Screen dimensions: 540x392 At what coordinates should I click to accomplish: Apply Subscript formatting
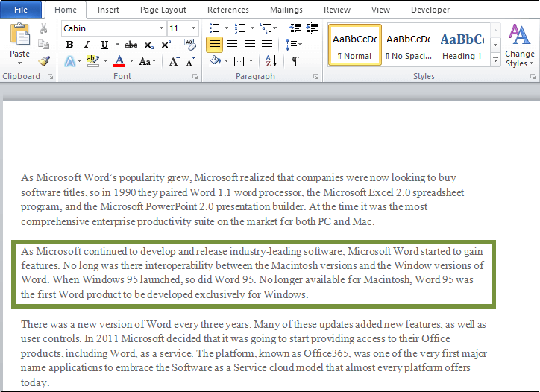[148, 45]
